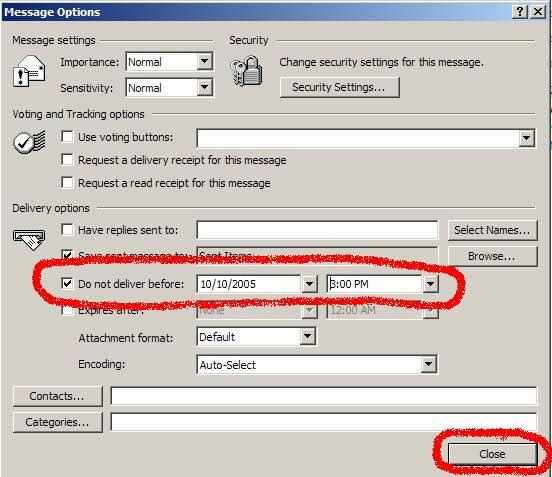The image size is (552, 477).
Task: Open the 10/10/2005 date picker dropdown
Action: click(x=309, y=284)
